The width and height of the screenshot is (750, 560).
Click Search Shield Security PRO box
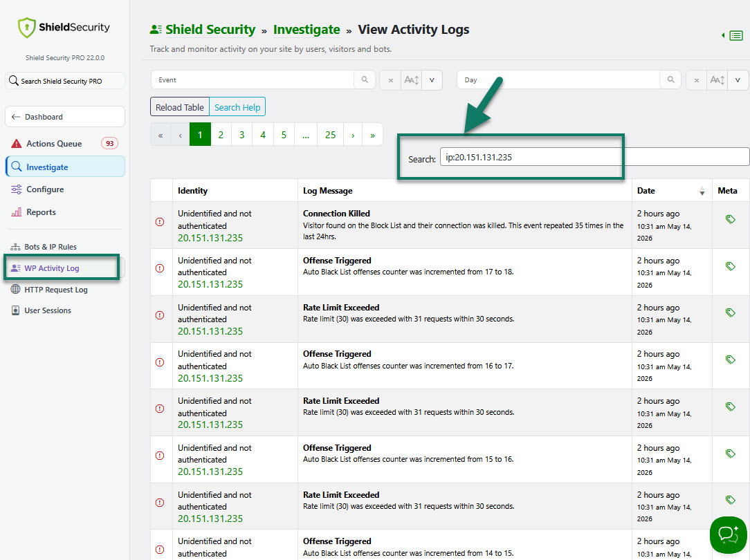click(x=65, y=81)
